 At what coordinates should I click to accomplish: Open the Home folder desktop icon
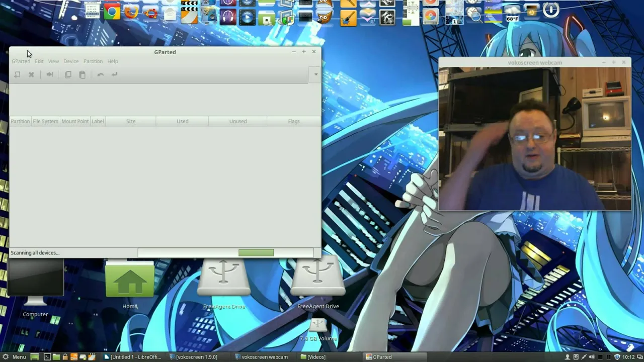[x=130, y=285]
